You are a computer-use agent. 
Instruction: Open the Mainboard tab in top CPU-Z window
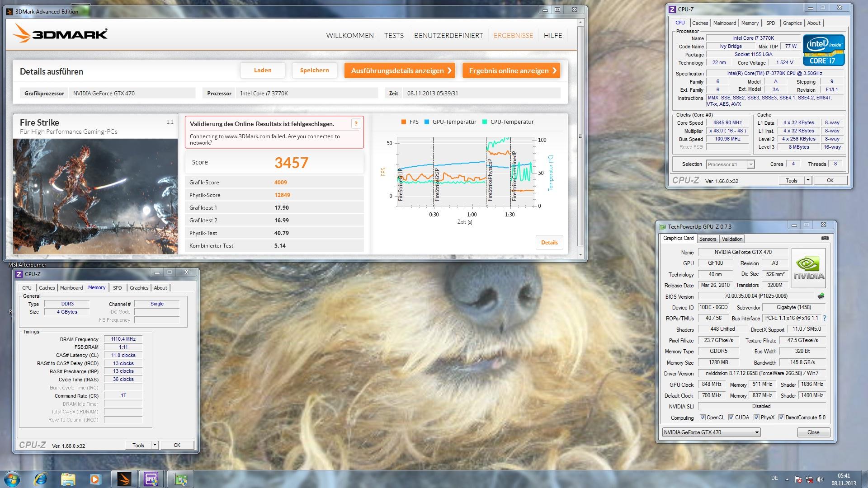click(725, 23)
